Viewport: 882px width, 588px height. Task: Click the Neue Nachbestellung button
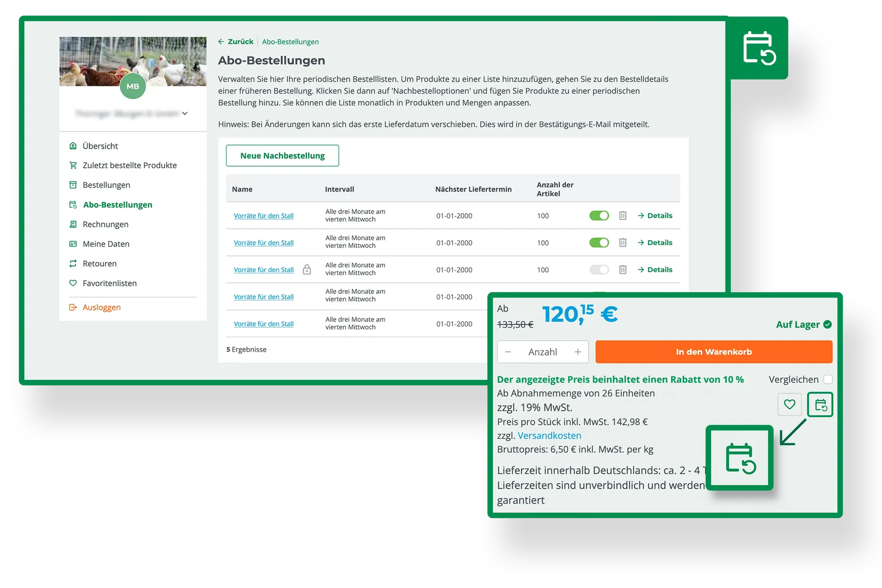pos(282,156)
